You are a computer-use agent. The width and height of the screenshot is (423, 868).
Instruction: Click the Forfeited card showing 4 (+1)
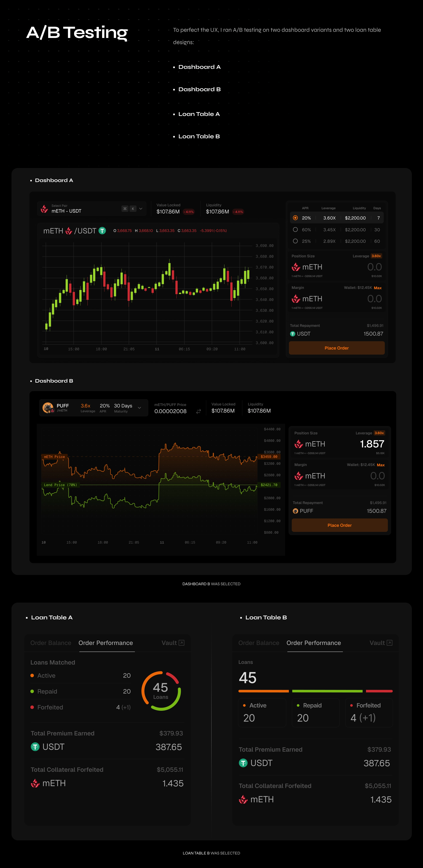[369, 712]
